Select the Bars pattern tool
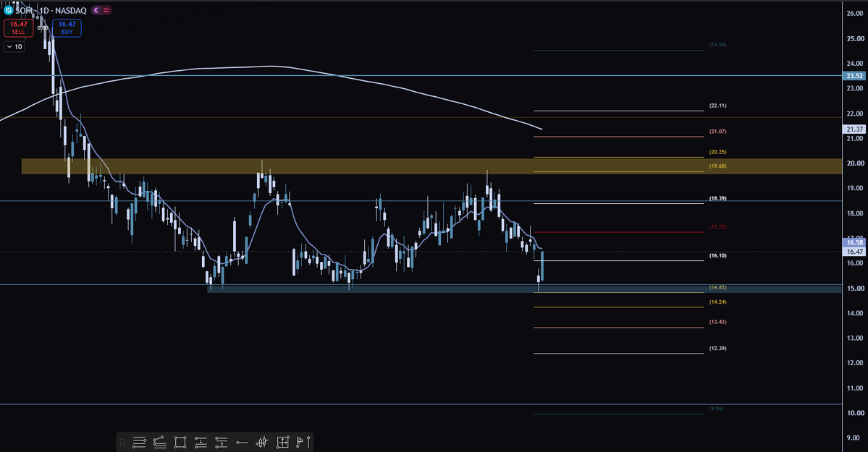The image size is (868, 452). pos(262,442)
